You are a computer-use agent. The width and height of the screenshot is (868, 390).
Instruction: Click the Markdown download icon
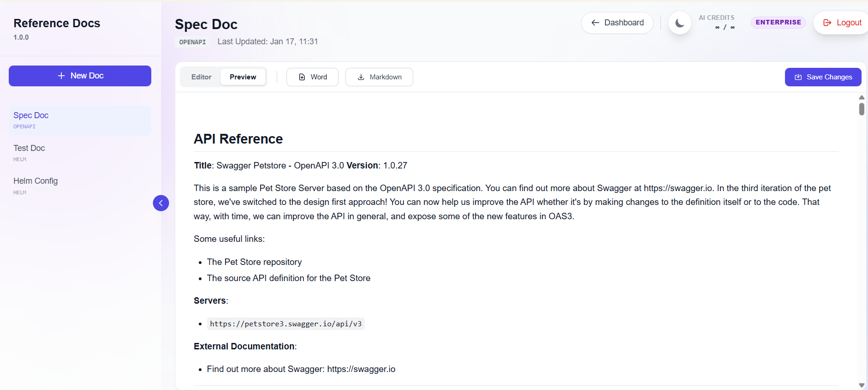point(361,77)
